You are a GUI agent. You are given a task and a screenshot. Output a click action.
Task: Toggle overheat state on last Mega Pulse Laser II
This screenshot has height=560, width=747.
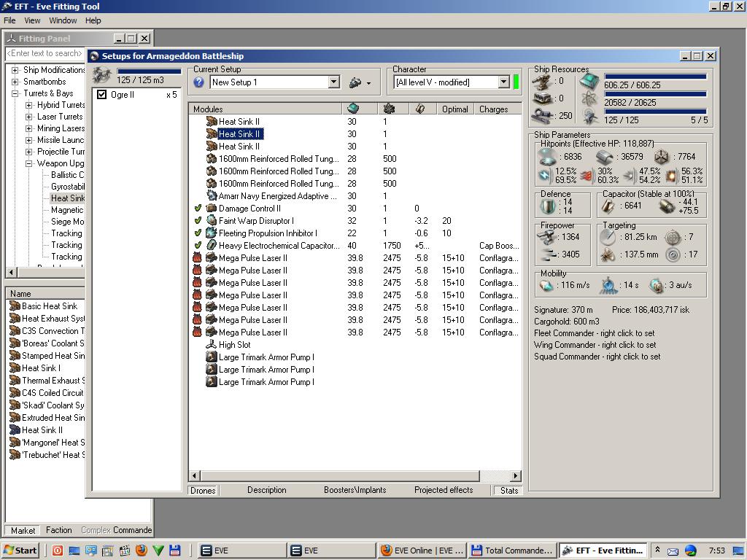pos(197,332)
